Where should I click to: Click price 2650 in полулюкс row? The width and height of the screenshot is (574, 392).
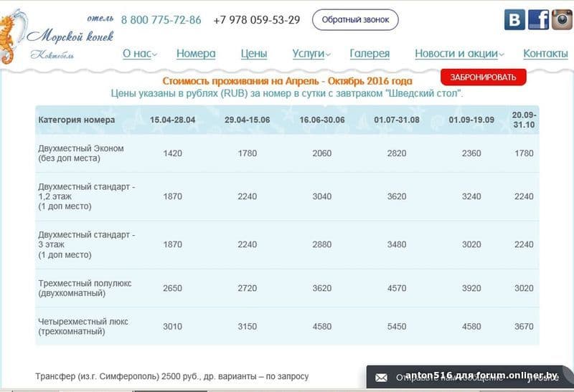click(172, 288)
